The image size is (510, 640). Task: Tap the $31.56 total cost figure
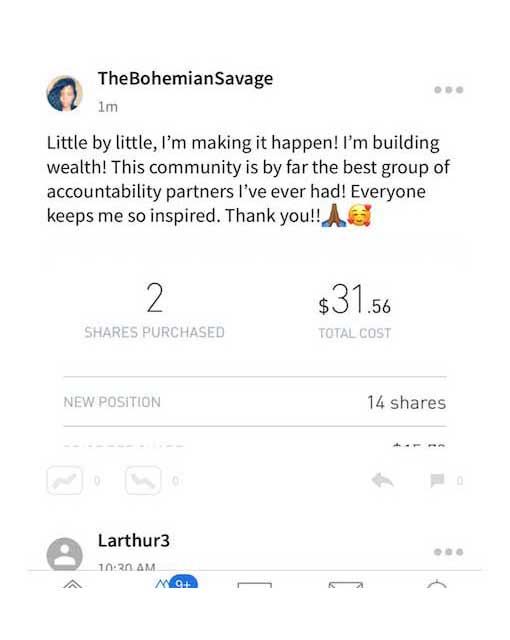pos(355,299)
